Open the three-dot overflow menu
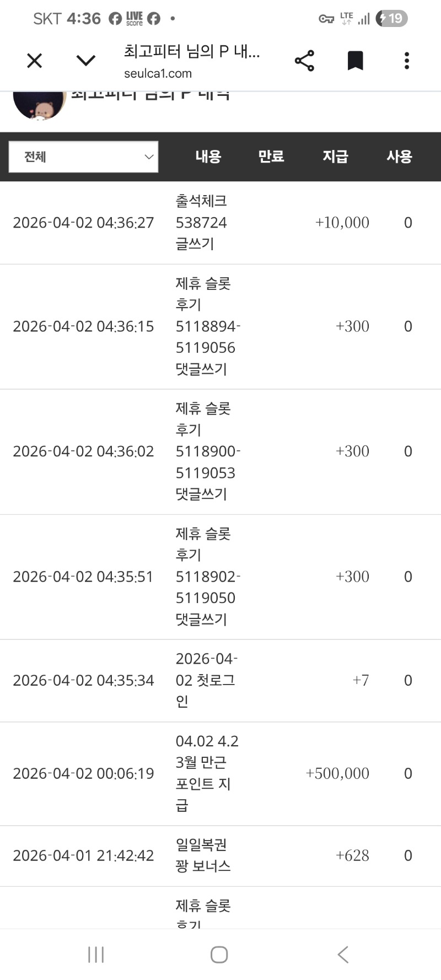This screenshot has height=980, width=441. click(x=407, y=61)
